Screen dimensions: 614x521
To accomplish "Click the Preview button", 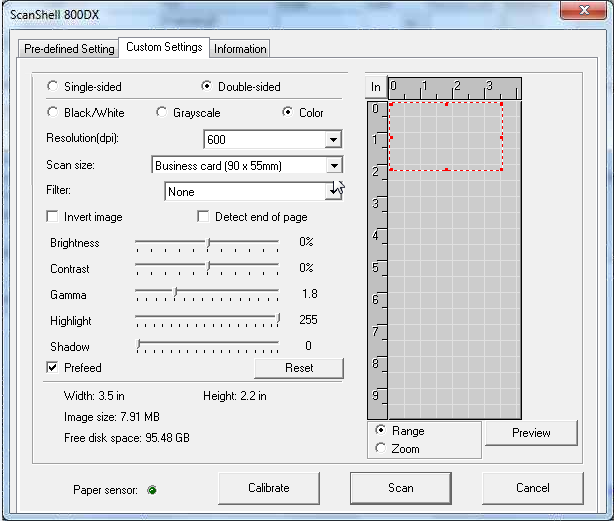I will [x=531, y=433].
